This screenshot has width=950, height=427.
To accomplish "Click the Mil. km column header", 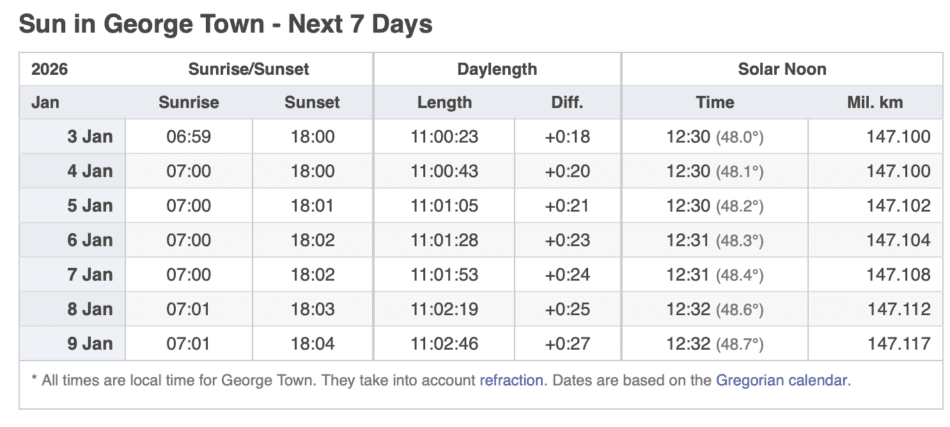I will [875, 102].
